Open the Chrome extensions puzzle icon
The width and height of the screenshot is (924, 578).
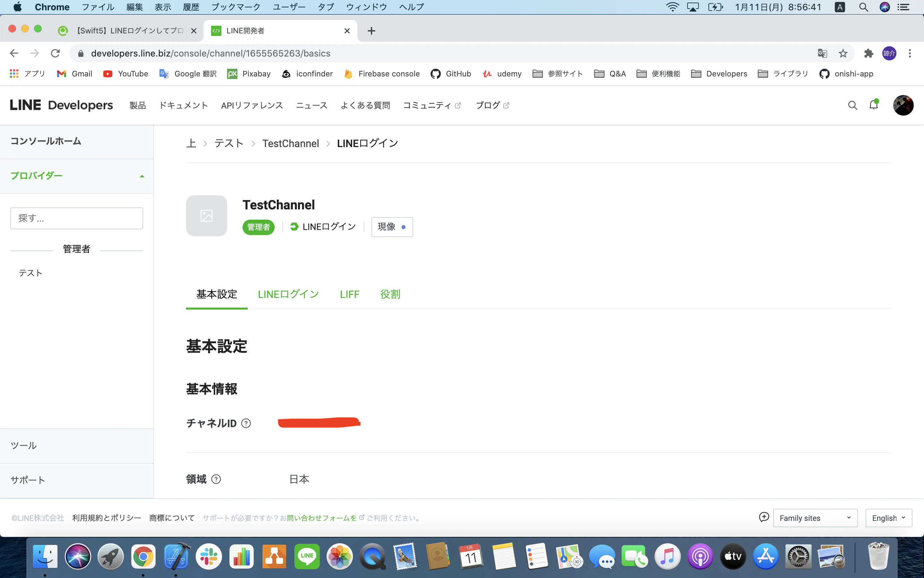868,53
